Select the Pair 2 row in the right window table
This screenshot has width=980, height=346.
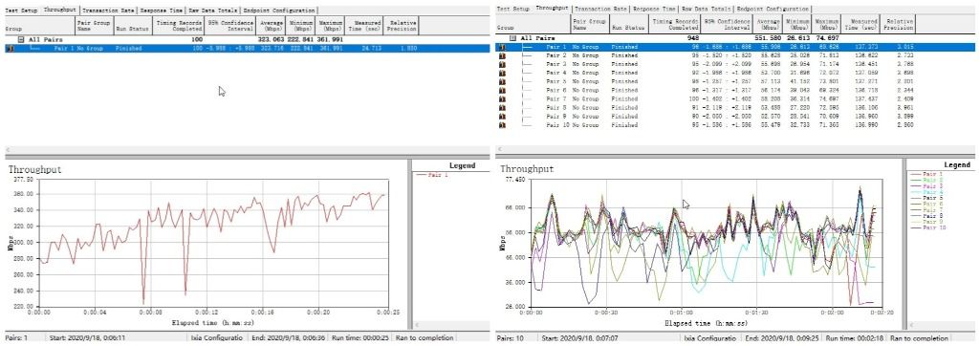tap(734, 55)
